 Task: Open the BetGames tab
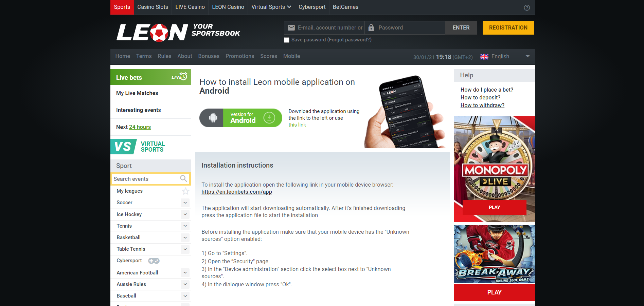tap(345, 7)
